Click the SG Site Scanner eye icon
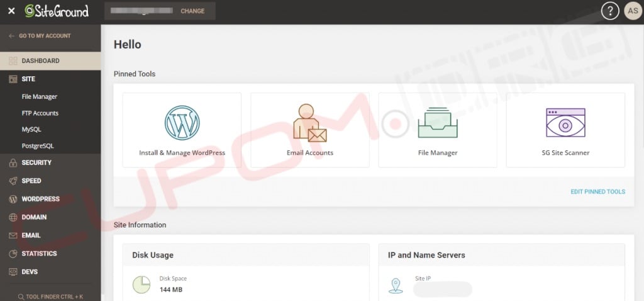The height and width of the screenshot is (301, 644). (x=565, y=123)
